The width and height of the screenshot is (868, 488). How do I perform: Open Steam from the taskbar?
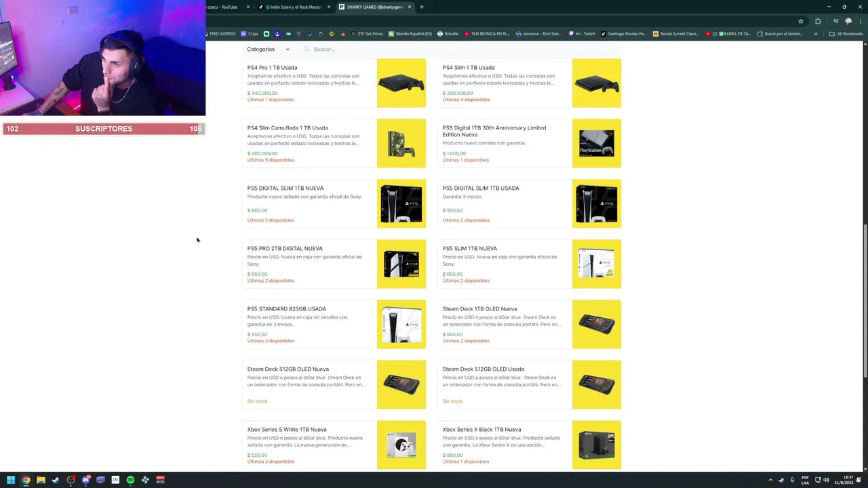[x=56, y=480]
